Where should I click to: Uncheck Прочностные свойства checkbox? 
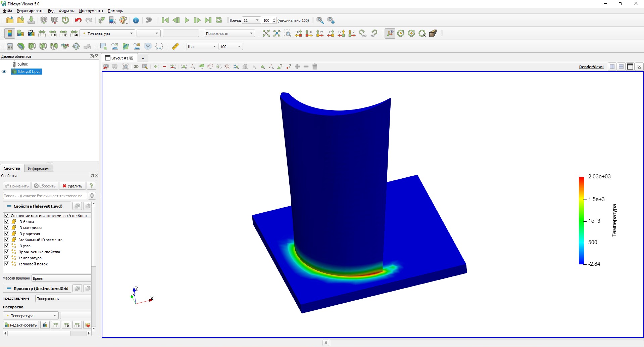click(x=7, y=252)
